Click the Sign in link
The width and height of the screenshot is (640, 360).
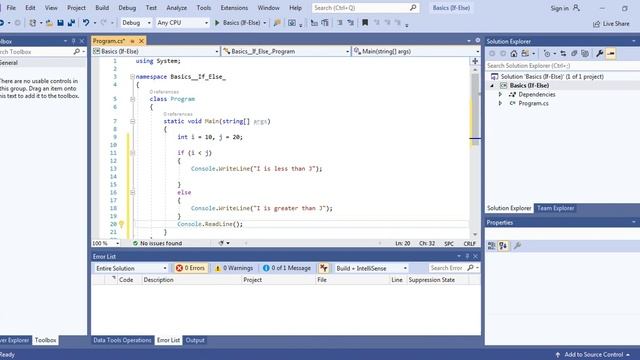click(559, 8)
